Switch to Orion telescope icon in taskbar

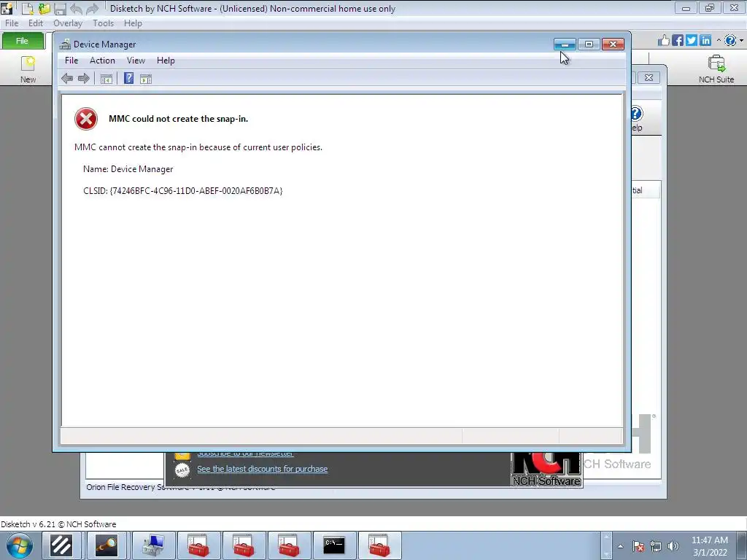click(x=107, y=545)
